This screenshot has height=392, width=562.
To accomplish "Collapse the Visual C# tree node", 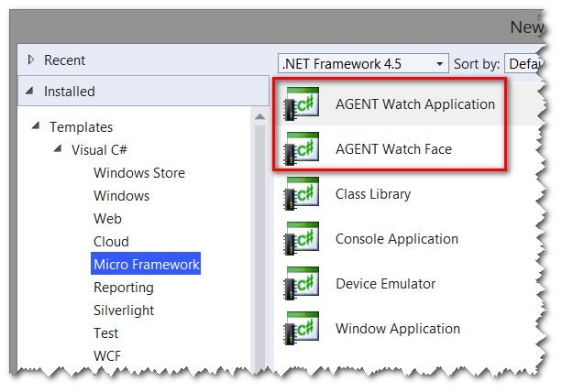I will pyautogui.click(x=59, y=149).
